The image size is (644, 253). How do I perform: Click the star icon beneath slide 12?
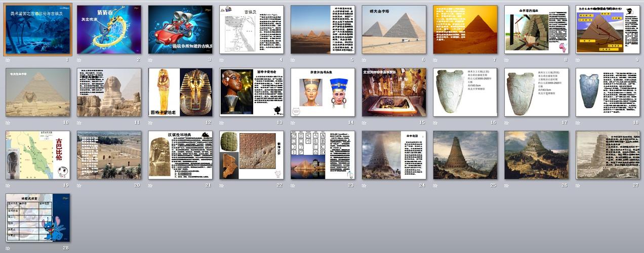click(150, 122)
